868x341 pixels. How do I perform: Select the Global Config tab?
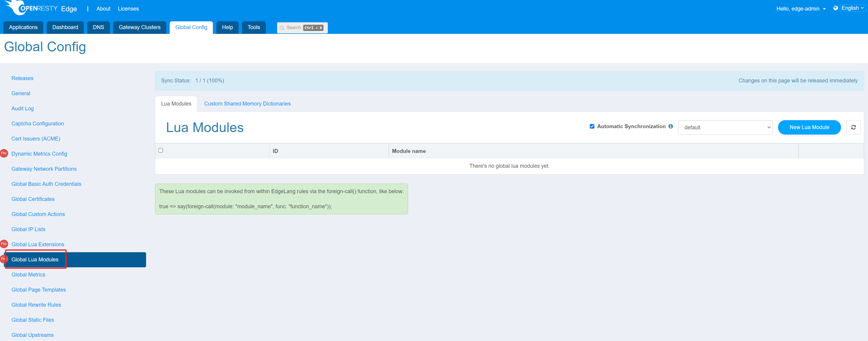191,27
